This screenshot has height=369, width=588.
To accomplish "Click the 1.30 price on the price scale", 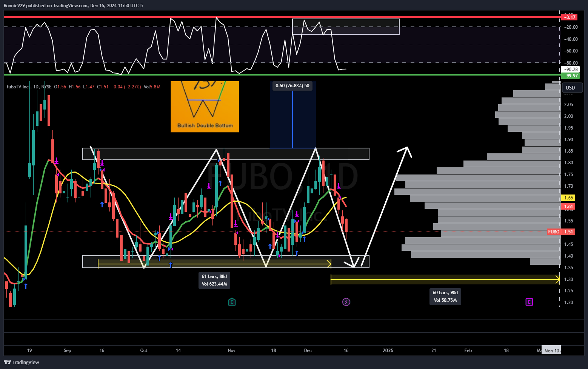I will coord(568,279).
